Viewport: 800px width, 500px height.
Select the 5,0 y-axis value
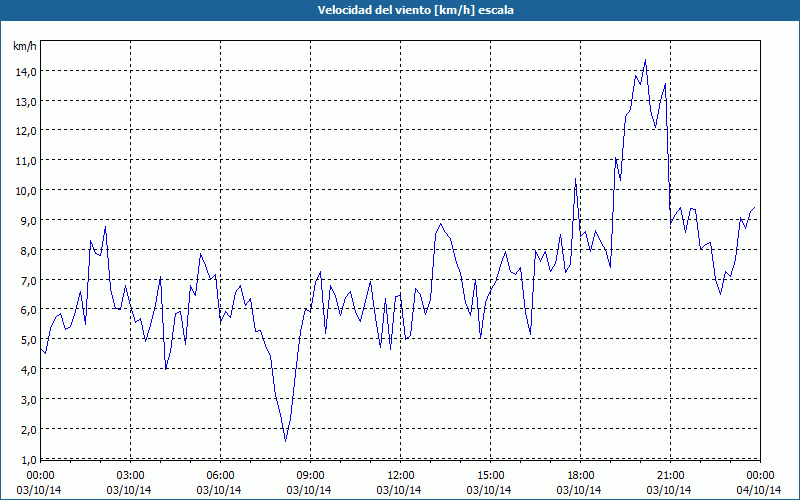click(28, 340)
